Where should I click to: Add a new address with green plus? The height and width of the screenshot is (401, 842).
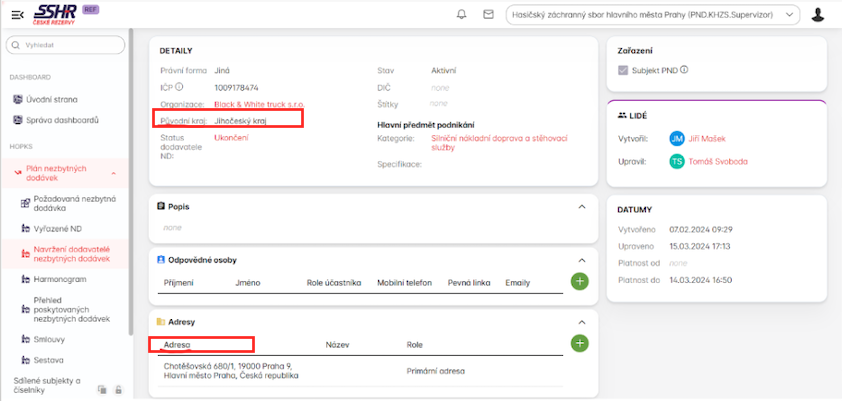pyautogui.click(x=579, y=343)
